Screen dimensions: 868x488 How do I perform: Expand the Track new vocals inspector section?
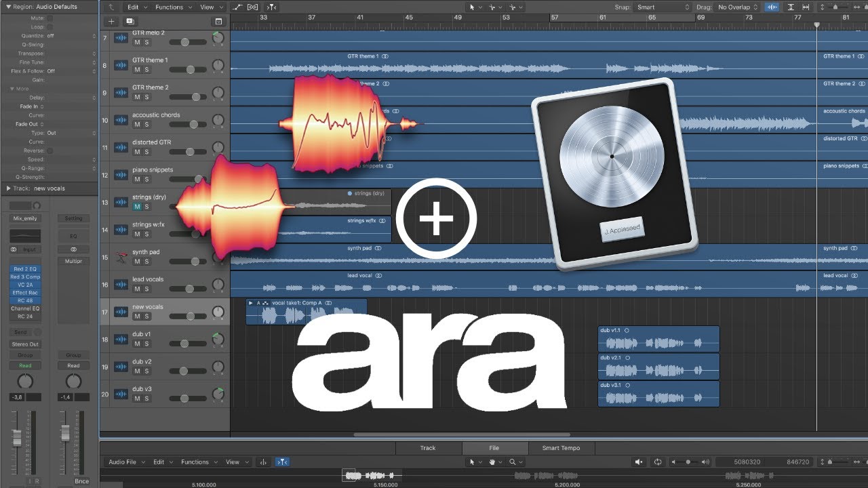pos(8,188)
